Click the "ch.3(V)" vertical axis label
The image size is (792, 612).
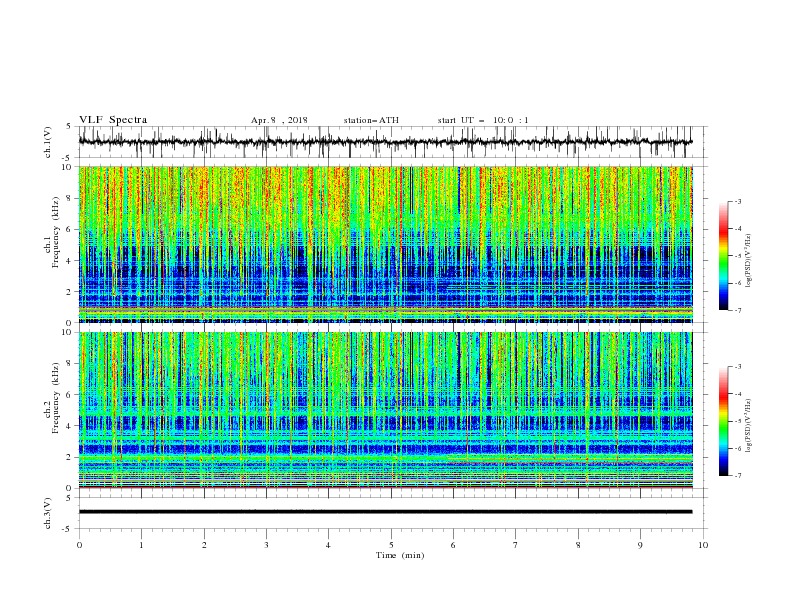point(48,513)
